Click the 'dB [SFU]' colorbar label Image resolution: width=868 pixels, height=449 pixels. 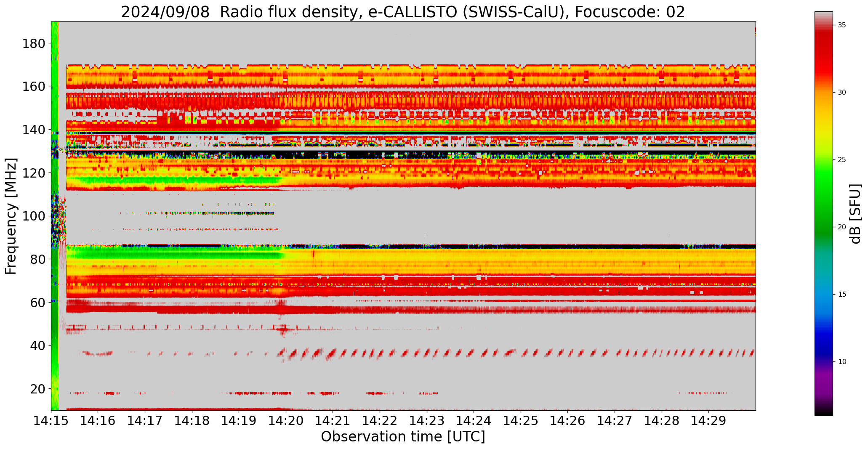(855, 213)
